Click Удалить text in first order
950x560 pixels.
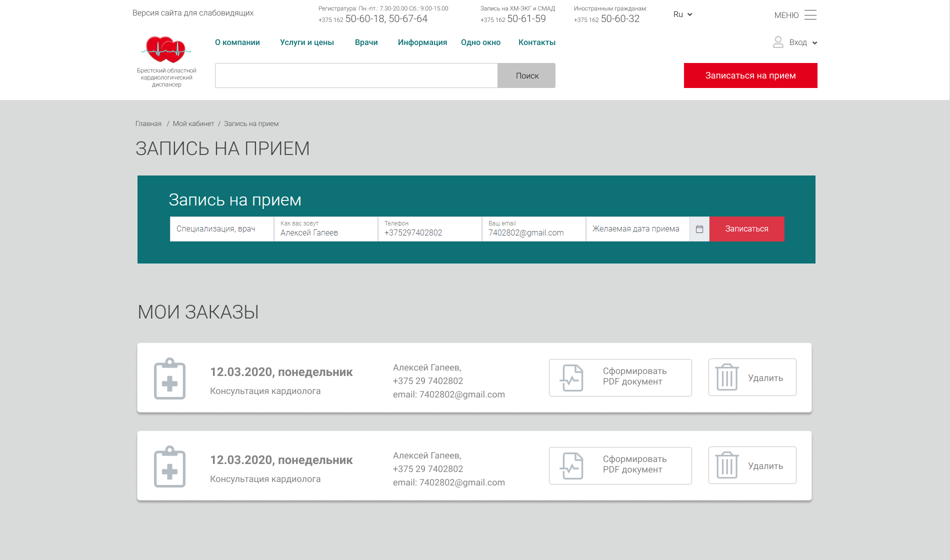pos(765,378)
